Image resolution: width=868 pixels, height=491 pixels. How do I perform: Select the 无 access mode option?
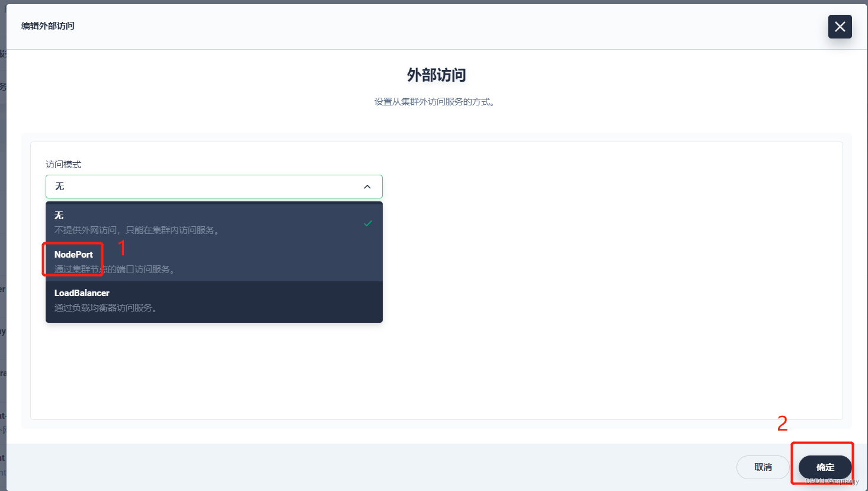214,223
